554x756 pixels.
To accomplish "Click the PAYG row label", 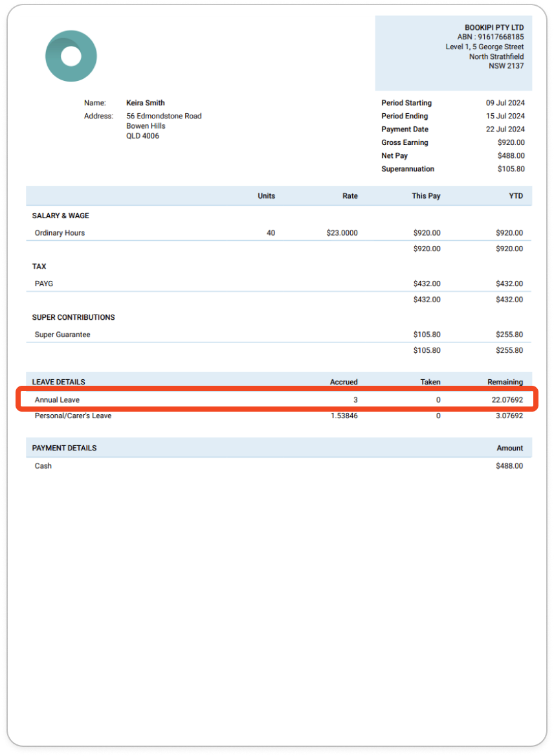I will pos(44,283).
